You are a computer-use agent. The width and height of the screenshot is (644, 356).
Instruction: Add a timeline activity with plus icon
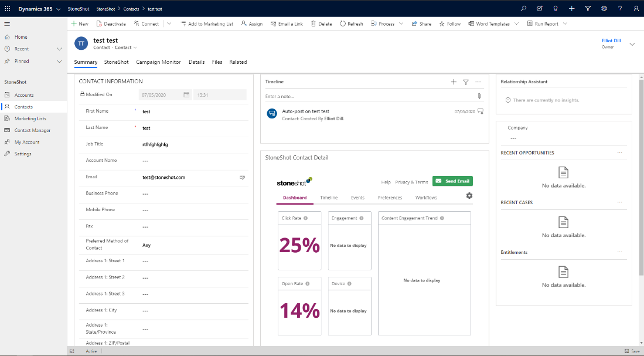[454, 82]
